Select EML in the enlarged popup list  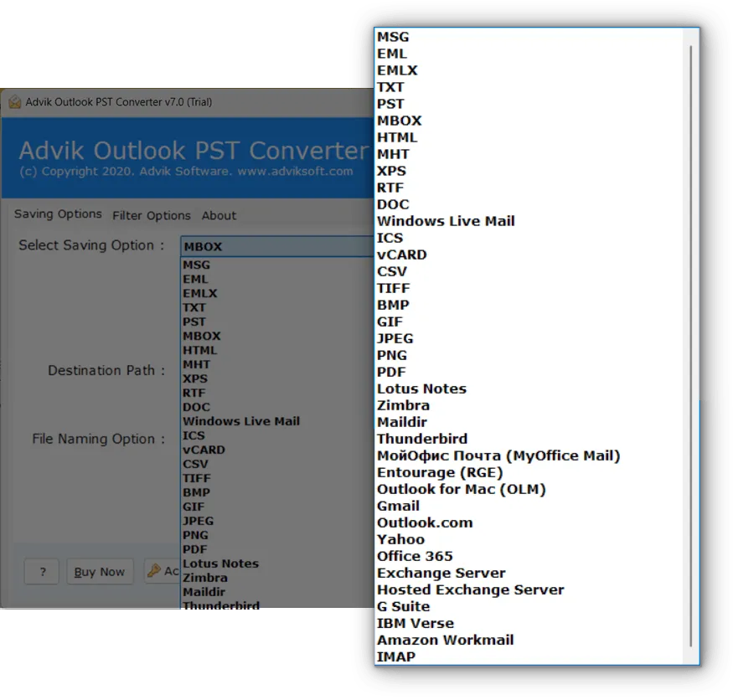[x=392, y=54]
